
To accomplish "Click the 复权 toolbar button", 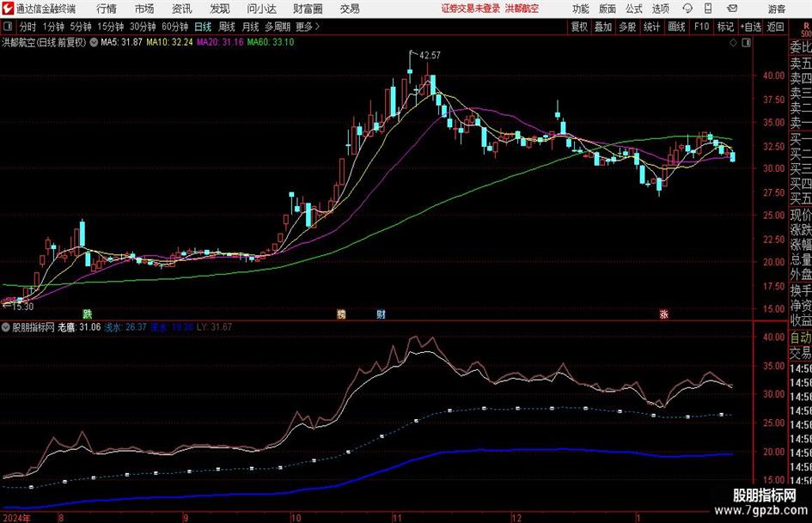I will point(579,27).
